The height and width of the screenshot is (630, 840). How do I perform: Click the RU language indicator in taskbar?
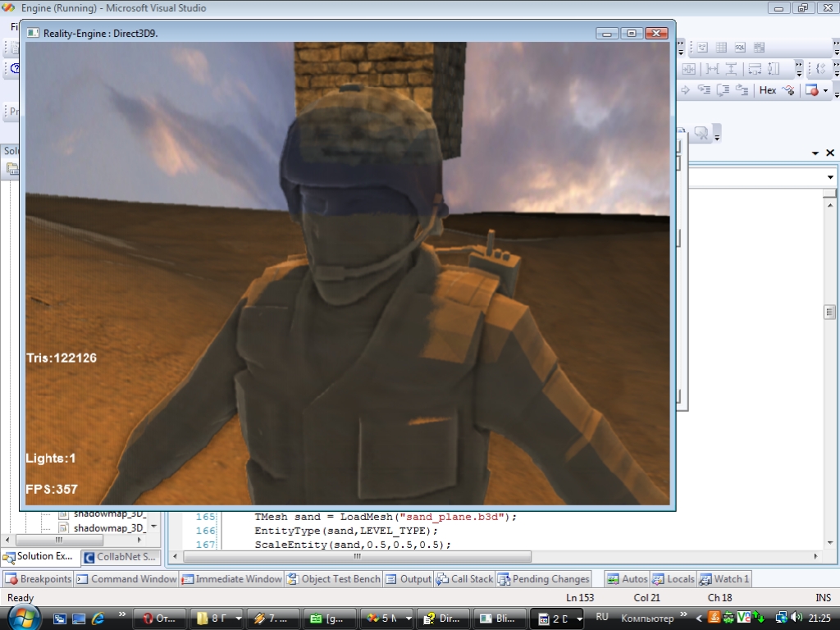tap(602, 617)
